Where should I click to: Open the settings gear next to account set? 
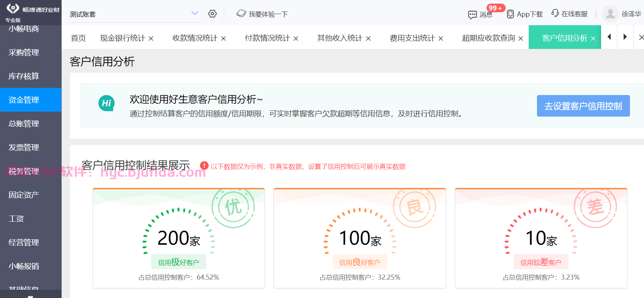point(212,14)
